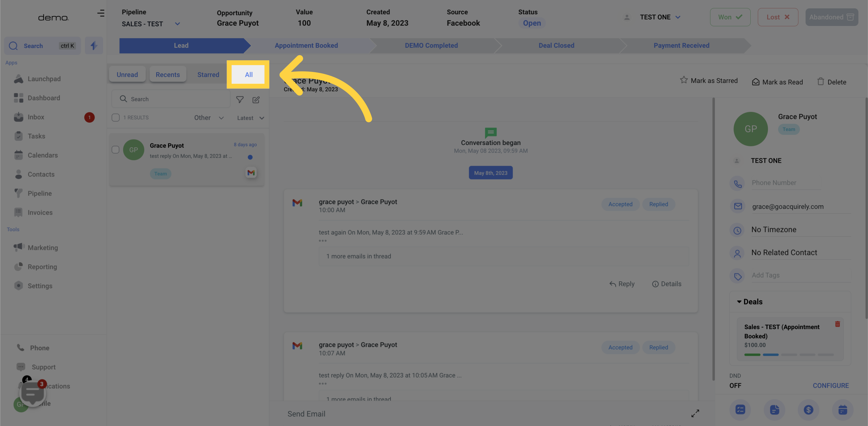868x426 pixels.
Task: Open the Latest sort dropdown
Action: [x=250, y=118]
